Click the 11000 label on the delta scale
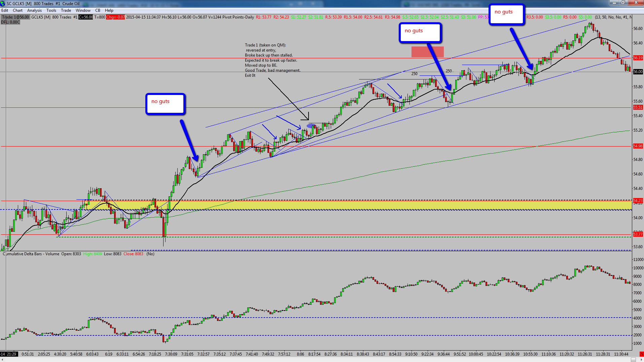This screenshot has height=362, width=644. [638, 260]
